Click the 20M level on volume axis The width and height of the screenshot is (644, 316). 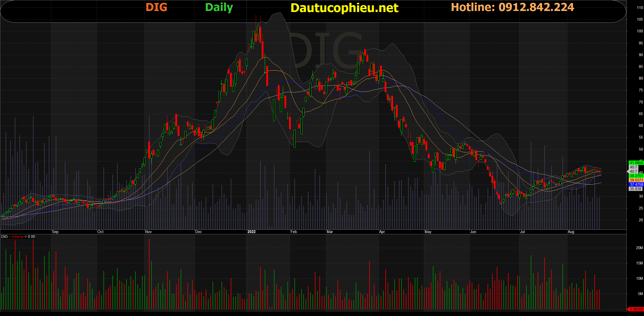[639, 248]
